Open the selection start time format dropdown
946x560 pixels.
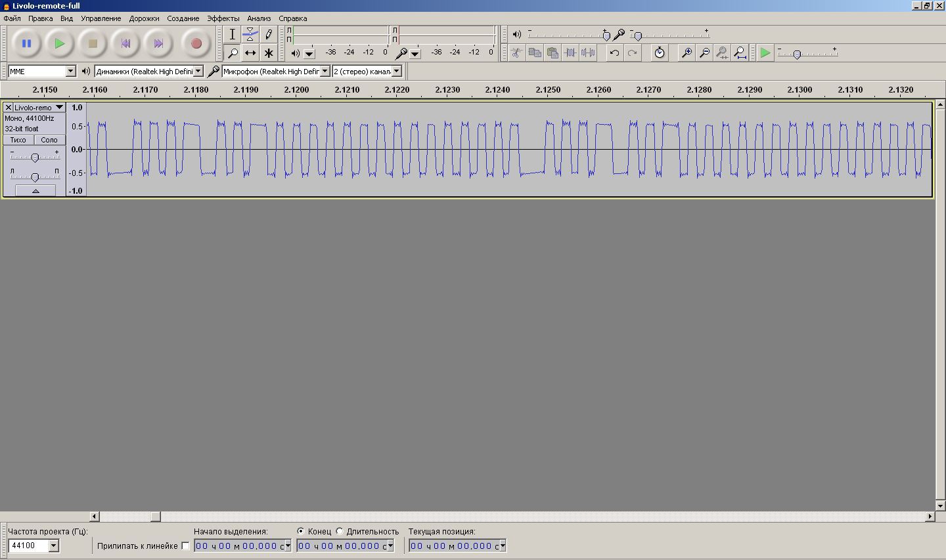click(x=288, y=546)
